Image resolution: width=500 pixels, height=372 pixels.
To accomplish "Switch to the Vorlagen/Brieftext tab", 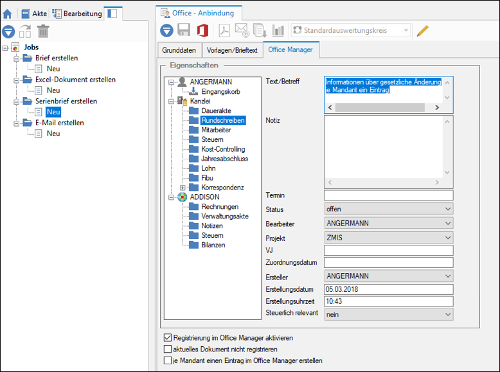I will [232, 50].
